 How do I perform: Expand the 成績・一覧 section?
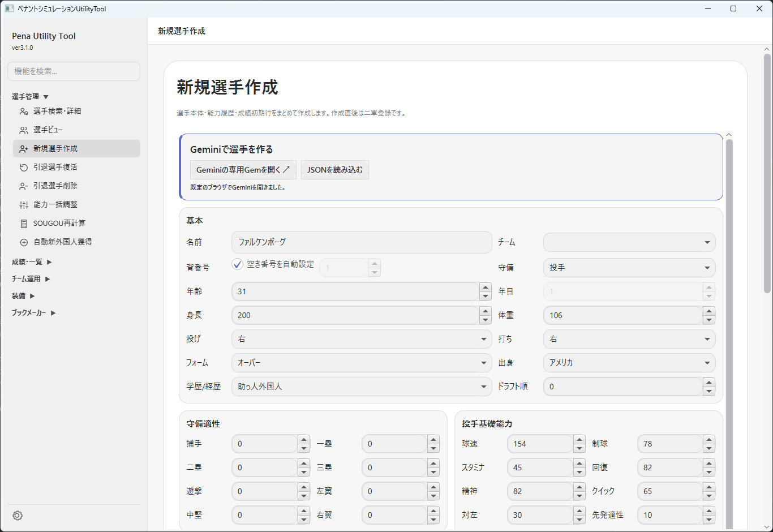click(32, 262)
